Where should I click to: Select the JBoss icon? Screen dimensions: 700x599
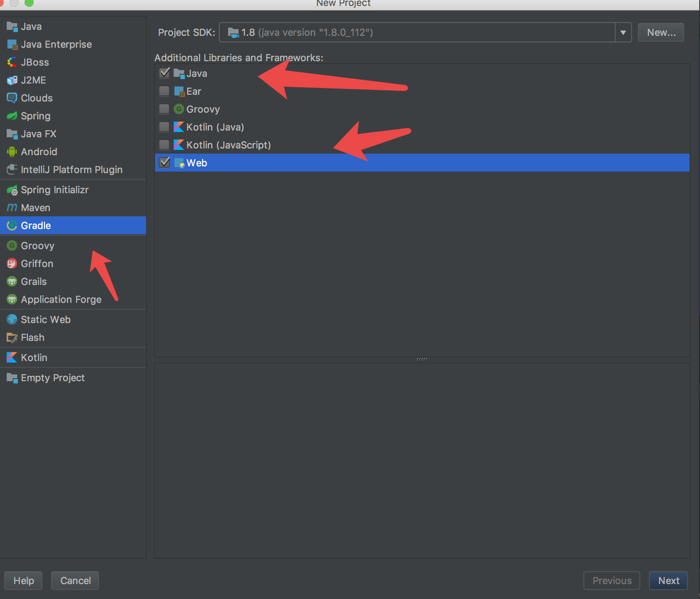point(12,62)
